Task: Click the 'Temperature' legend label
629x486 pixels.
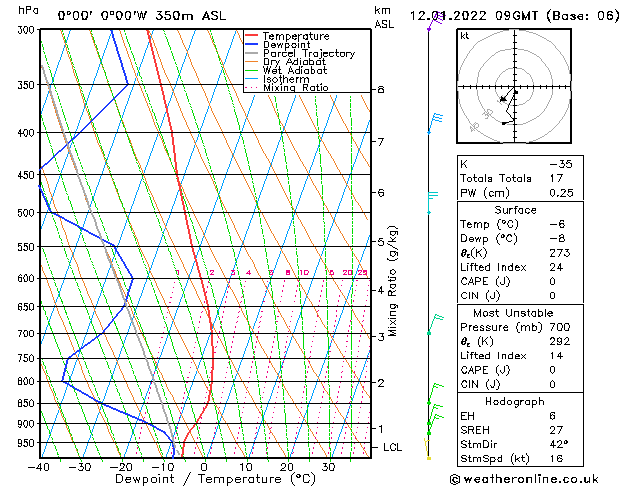Action: coord(296,36)
